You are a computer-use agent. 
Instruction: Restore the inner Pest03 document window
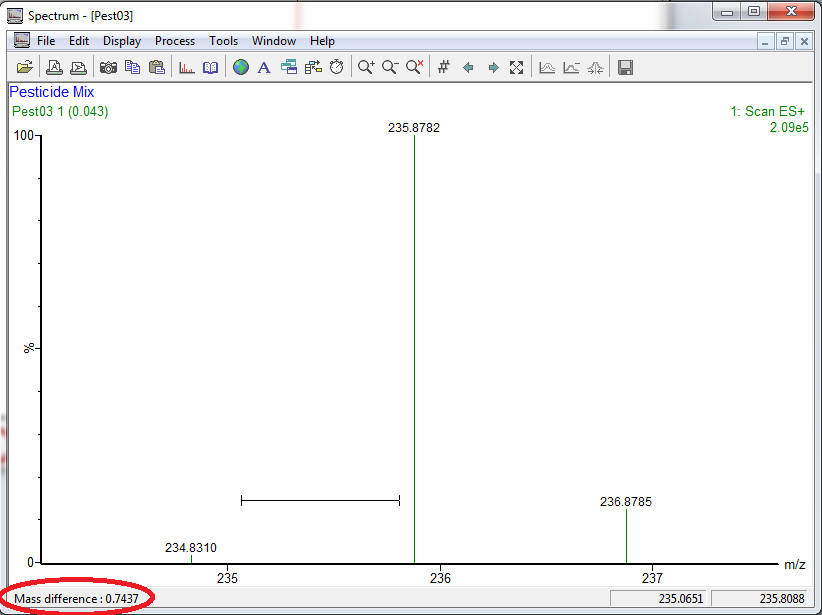pos(784,41)
